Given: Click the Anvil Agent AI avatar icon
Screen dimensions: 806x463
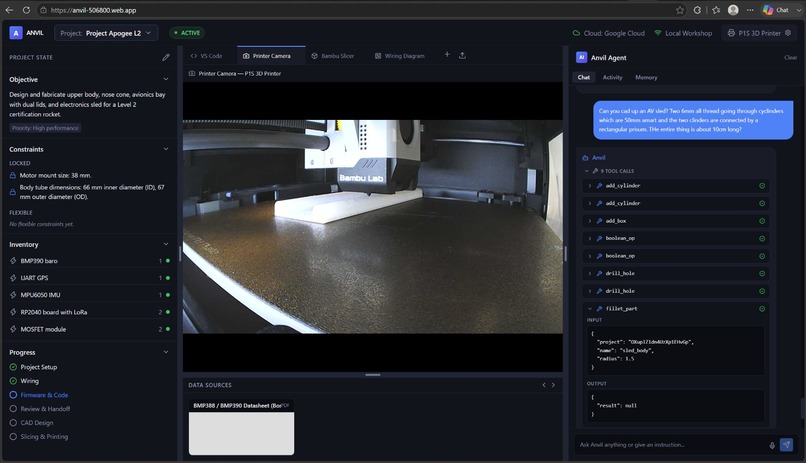Looking at the screenshot, I should pos(581,58).
